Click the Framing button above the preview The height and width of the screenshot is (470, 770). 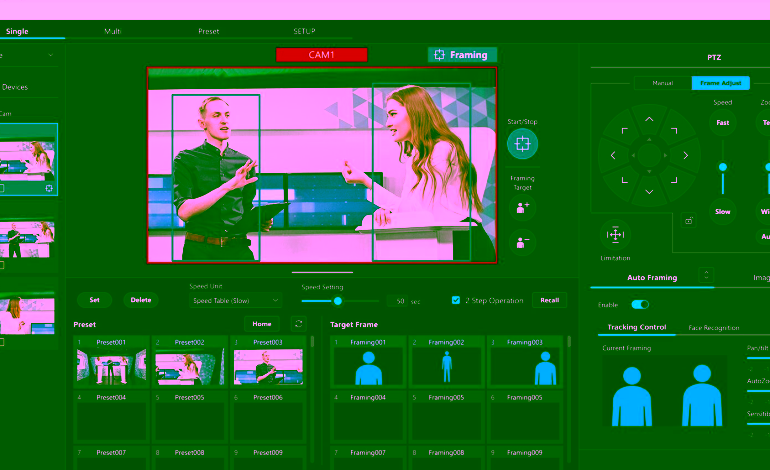462,55
